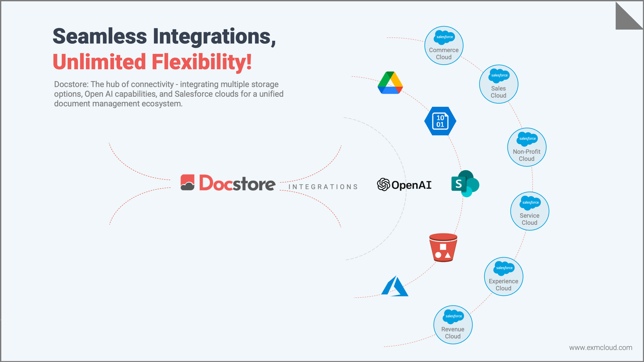644x362 pixels.
Task: Click the 'Docstore: The hub of connectivity' paragraph
Action: (169, 94)
